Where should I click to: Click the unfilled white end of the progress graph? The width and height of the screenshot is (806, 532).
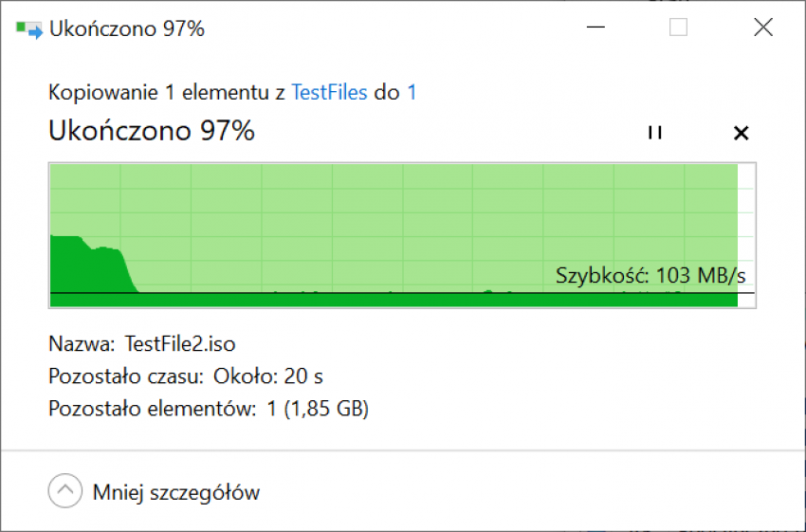[746, 235]
